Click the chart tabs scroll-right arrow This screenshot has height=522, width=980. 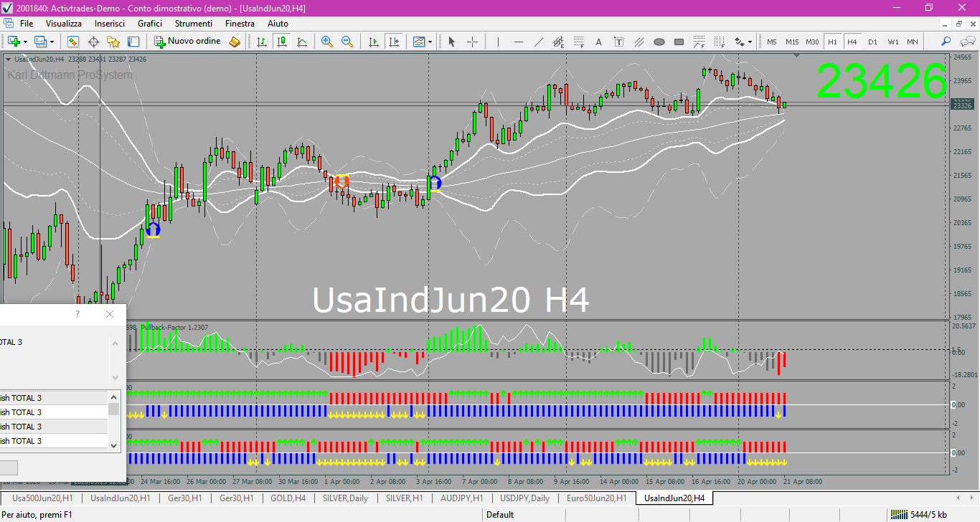(x=972, y=498)
